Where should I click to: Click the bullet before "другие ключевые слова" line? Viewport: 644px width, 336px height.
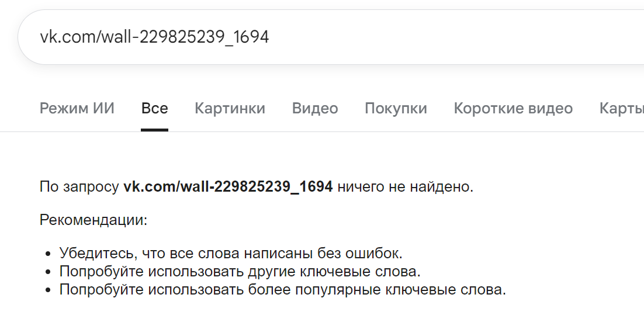pos(49,273)
